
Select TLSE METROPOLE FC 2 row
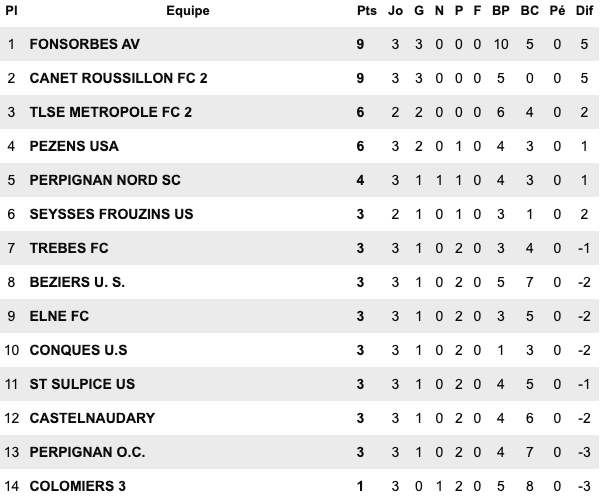[x=110, y=112]
